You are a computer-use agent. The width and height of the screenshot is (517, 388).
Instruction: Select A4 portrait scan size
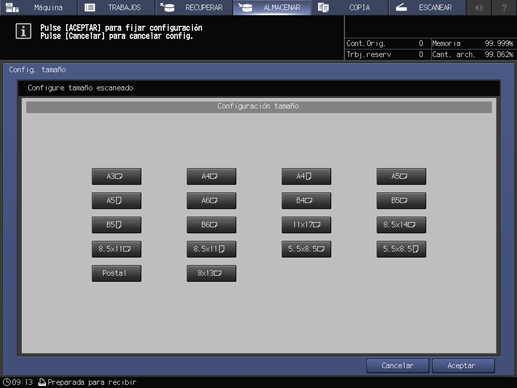[x=306, y=176]
